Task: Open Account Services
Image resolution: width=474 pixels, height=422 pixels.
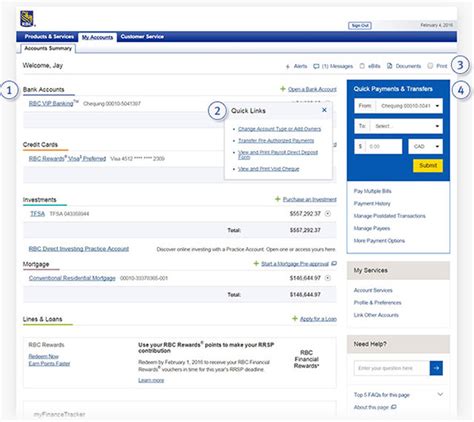Action: point(373,290)
